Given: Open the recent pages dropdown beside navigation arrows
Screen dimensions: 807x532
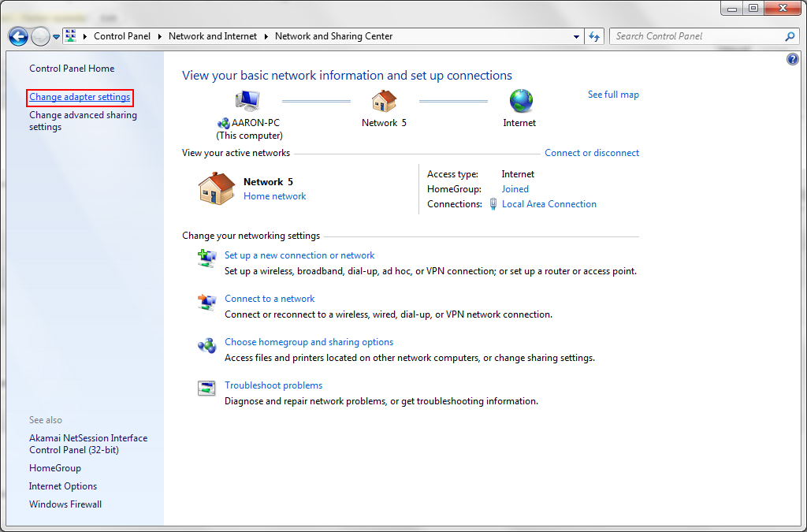Looking at the screenshot, I should [55, 36].
